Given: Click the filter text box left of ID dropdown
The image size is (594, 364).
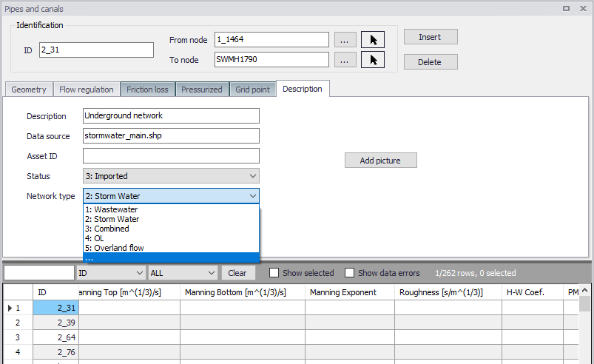Looking at the screenshot, I should pos(39,273).
